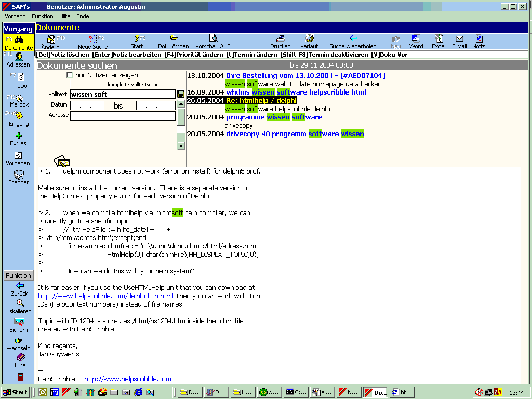This screenshot has width=532, height=399.
Task: Click the Start lightning toolbar icon
Action: pyautogui.click(x=137, y=42)
